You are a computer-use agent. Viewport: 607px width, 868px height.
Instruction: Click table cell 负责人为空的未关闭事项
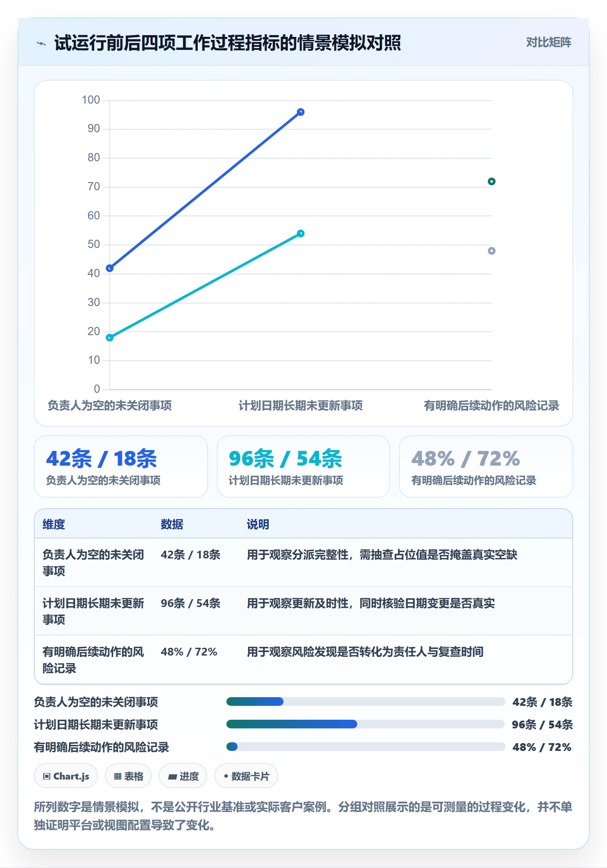(x=93, y=563)
